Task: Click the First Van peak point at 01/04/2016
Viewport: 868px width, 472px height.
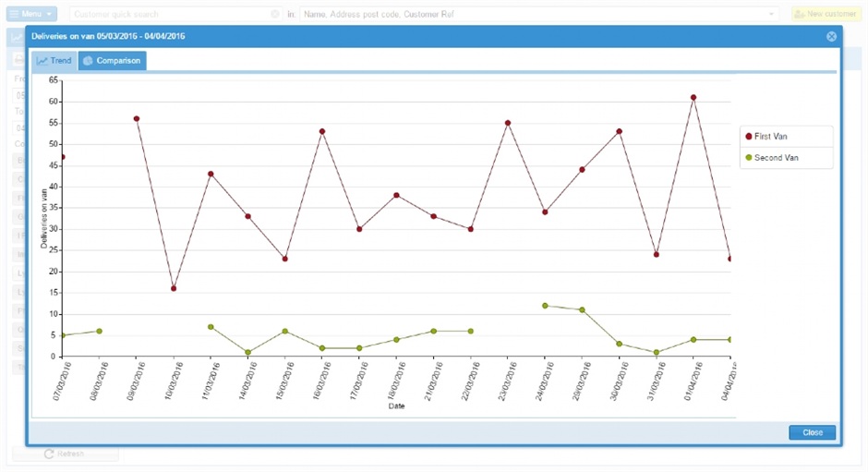Action: click(693, 97)
